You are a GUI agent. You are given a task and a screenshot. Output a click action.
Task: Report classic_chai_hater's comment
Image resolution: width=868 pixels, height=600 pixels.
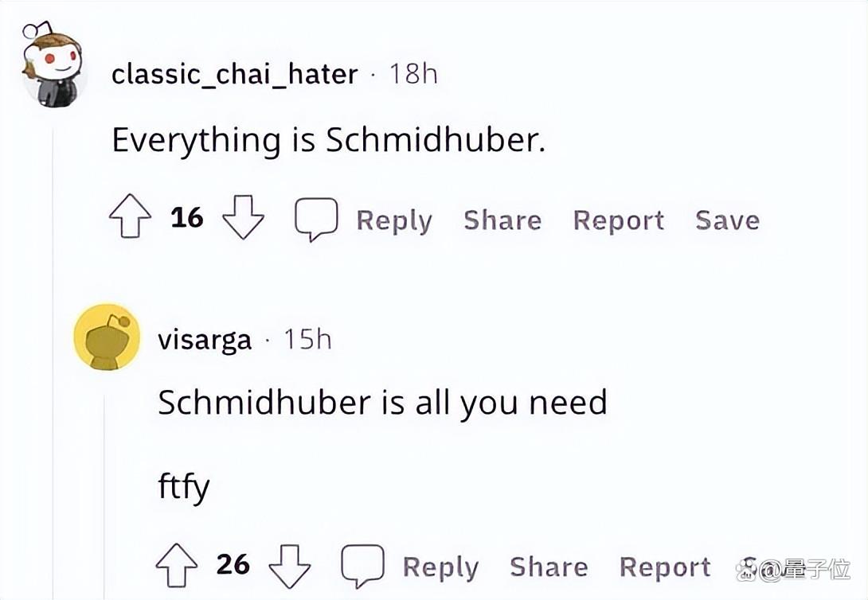618,220
